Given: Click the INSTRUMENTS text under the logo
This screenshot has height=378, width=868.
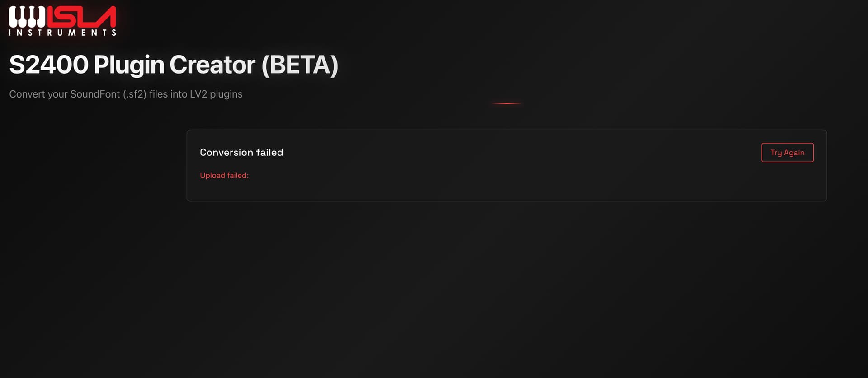Looking at the screenshot, I should click(x=62, y=33).
